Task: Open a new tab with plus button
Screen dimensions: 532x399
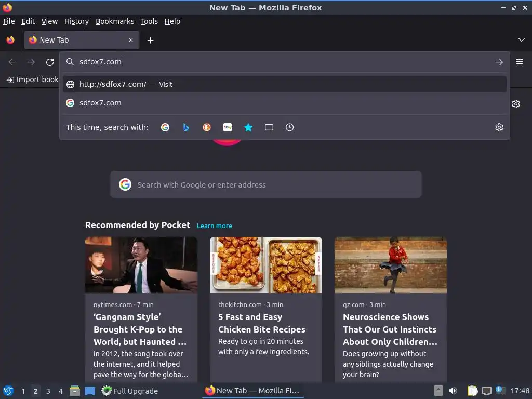Action: (150, 41)
